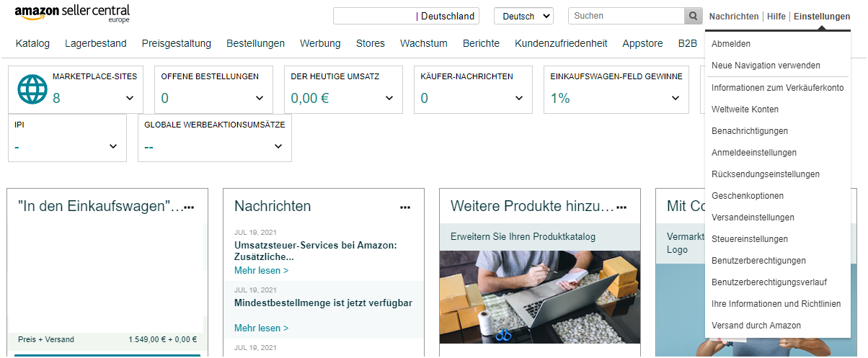Click Mehr lesen under Umsatzsteuer-Services
The height and width of the screenshot is (358, 868).
pos(261,270)
